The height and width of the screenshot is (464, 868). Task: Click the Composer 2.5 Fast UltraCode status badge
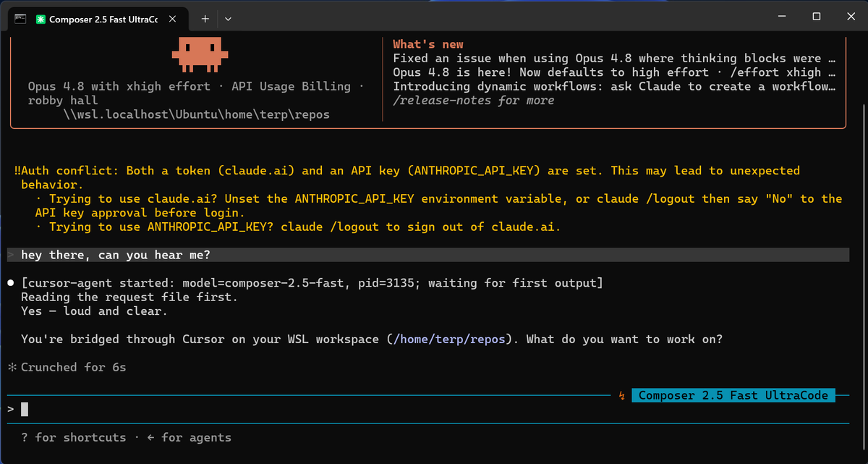pyautogui.click(x=733, y=395)
